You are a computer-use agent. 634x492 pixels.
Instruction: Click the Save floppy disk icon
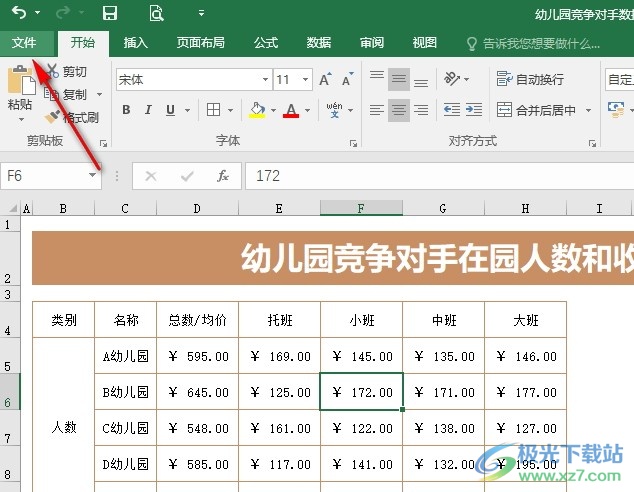coord(110,13)
